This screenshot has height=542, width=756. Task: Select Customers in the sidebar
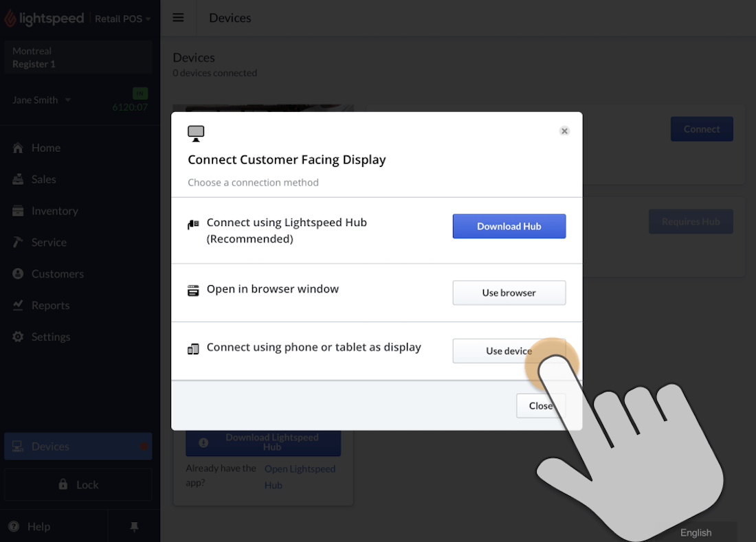point(57,273)
